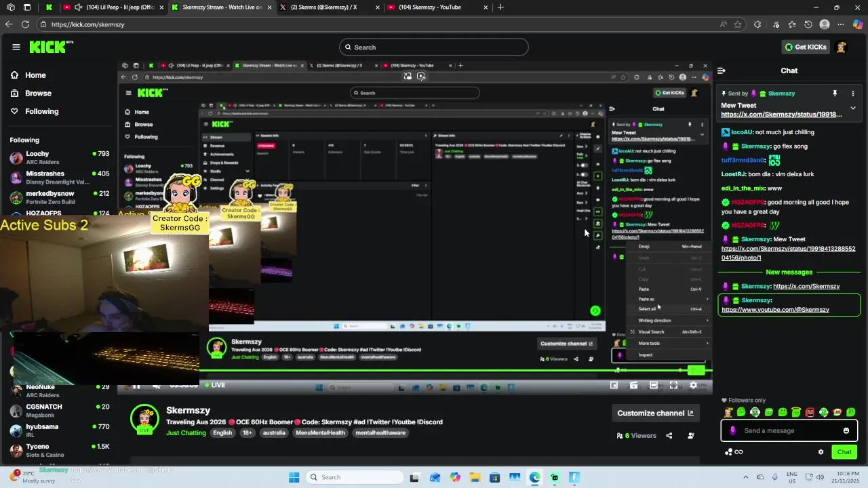Open the Copilot icon in the browser toolbar
The image size is (868, 488).
pos(858,24)
